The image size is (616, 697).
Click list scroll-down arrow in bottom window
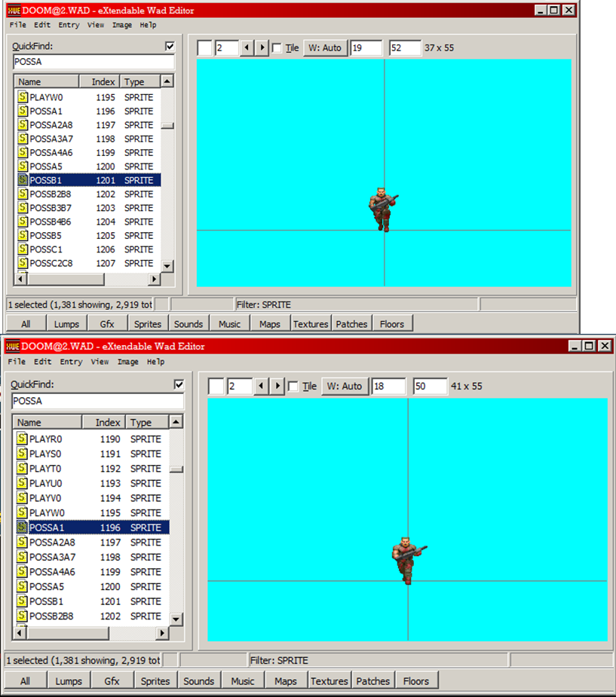176,619
